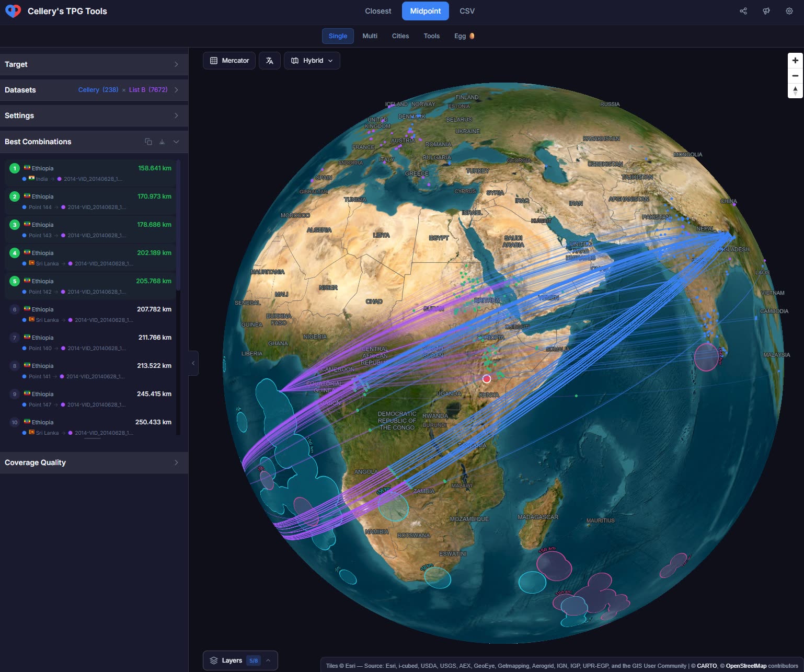This screenshot has width=804, height=672.
Task: Download the Best Combinations list
Action: pyautogui.click(x=162, y=142)
